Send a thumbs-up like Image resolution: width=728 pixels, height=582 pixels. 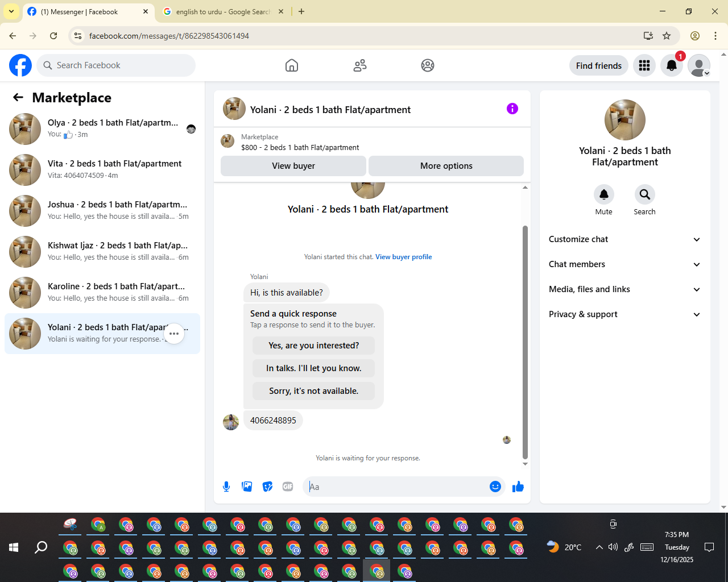[x=518, y=487]
